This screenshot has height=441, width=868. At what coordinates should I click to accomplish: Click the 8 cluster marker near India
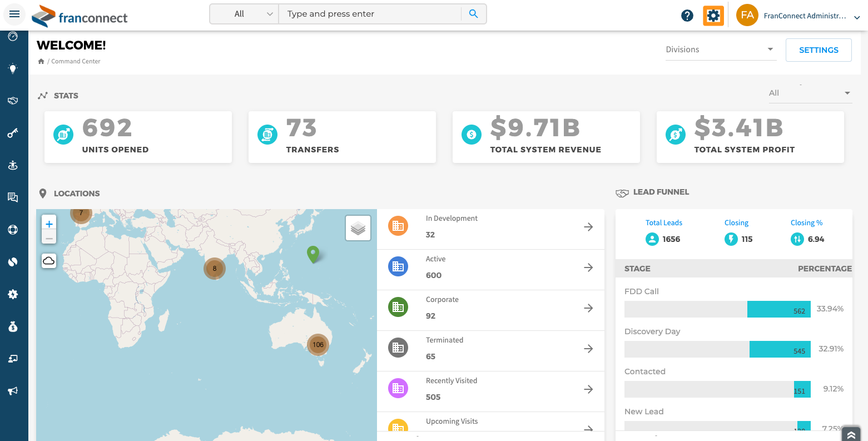pyautogui.click(x=215, y=269)
